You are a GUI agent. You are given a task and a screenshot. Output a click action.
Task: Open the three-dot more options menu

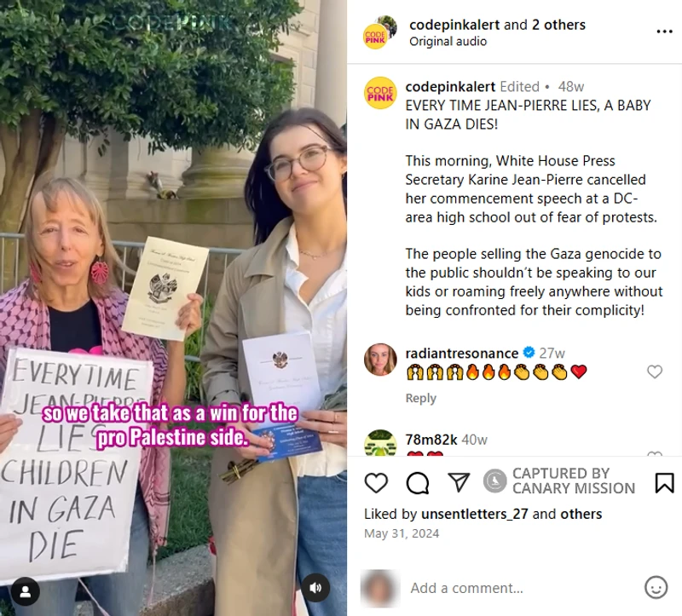[664, 32]
